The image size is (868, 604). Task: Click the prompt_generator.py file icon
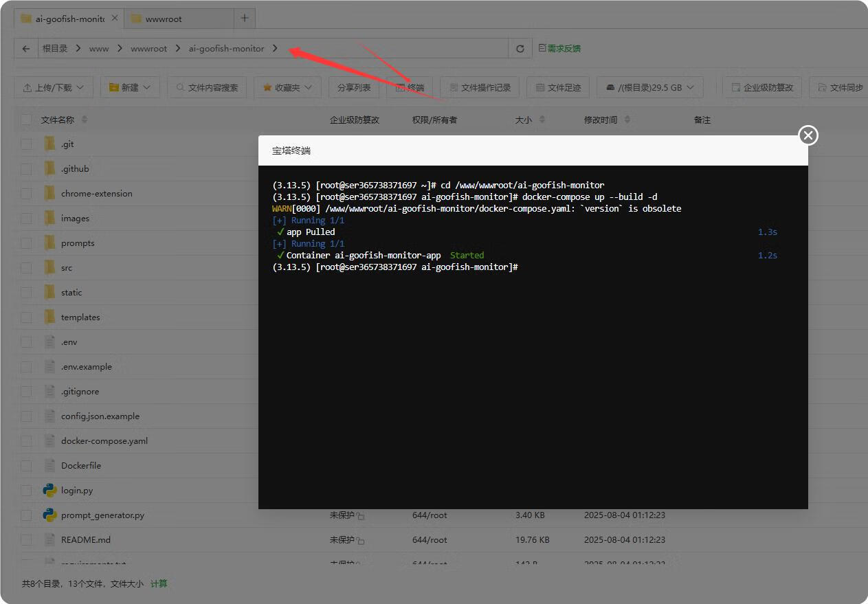click(49, 515)
